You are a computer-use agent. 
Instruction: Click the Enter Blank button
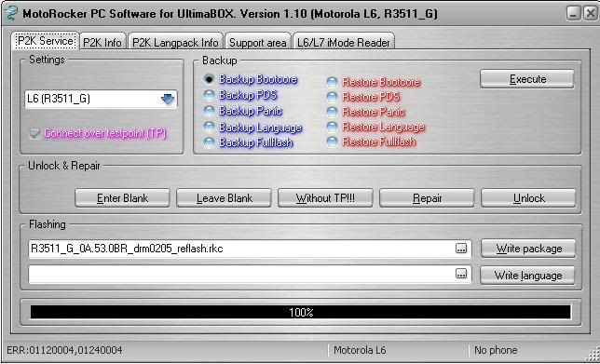122,198
